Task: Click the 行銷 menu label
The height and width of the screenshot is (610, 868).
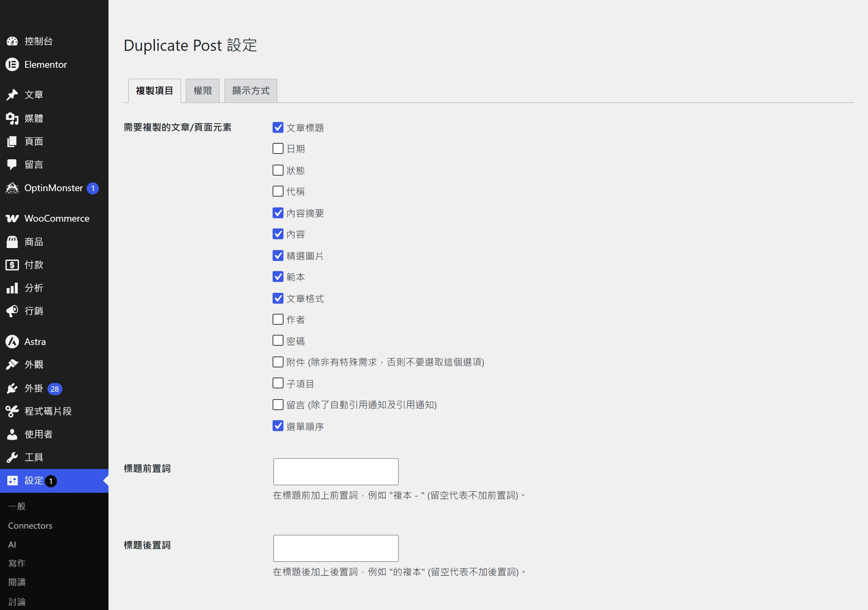Action: click(x=34, y=311)
